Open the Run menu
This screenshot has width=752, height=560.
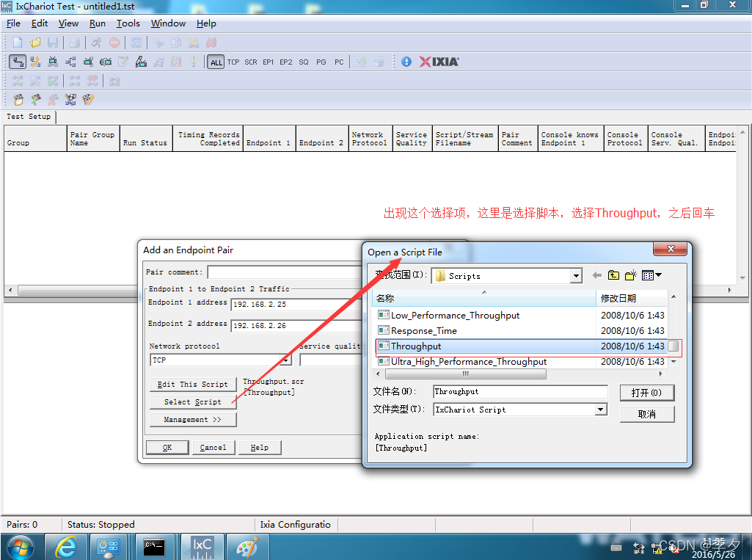tap(98, 23)
